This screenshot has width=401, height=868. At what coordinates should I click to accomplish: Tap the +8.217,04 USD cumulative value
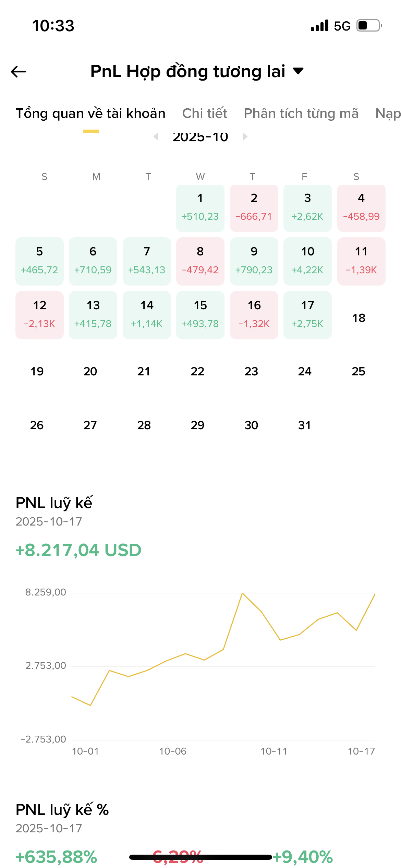click(x=78, y=550)
